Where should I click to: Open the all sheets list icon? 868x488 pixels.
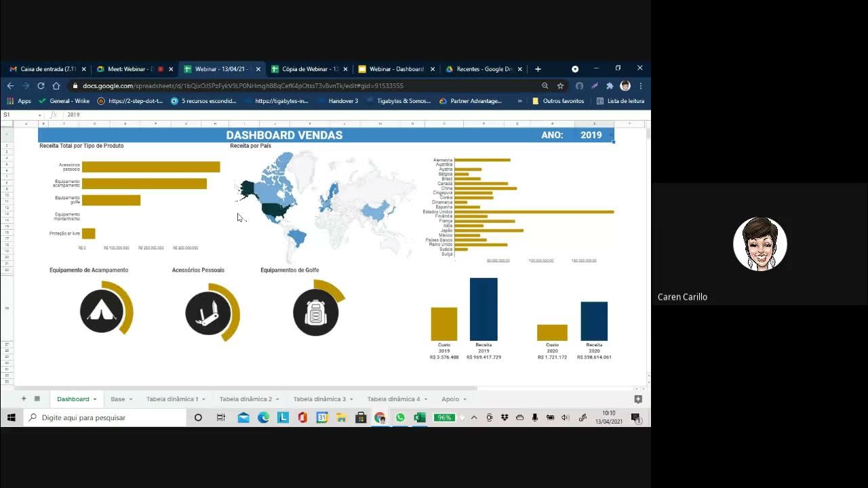[x=37, y=399]
